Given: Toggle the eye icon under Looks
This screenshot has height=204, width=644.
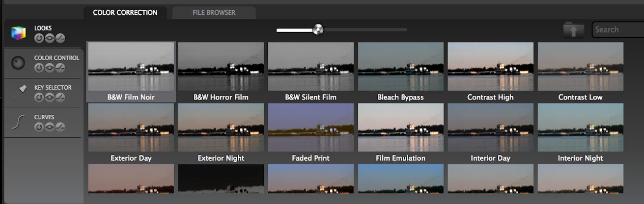Looking at the screenshot, I should pos(49,38).
